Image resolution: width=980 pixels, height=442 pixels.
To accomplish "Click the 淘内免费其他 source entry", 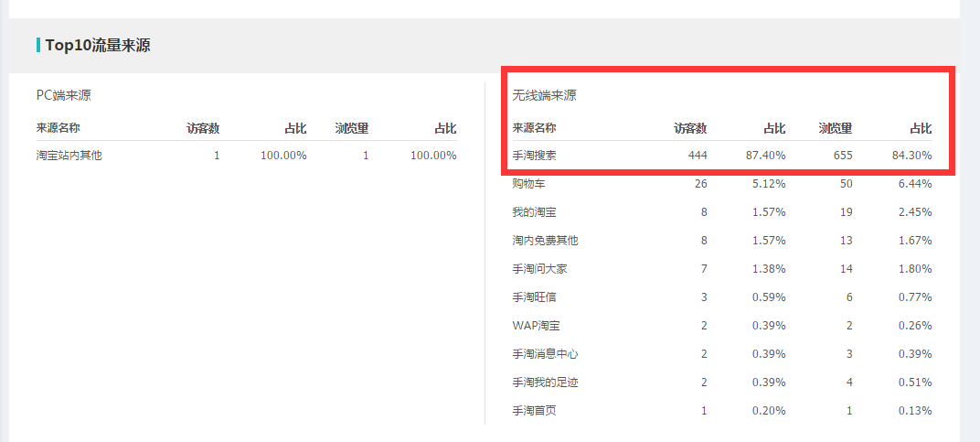I will pyautogui.click(x=545, y=241).
